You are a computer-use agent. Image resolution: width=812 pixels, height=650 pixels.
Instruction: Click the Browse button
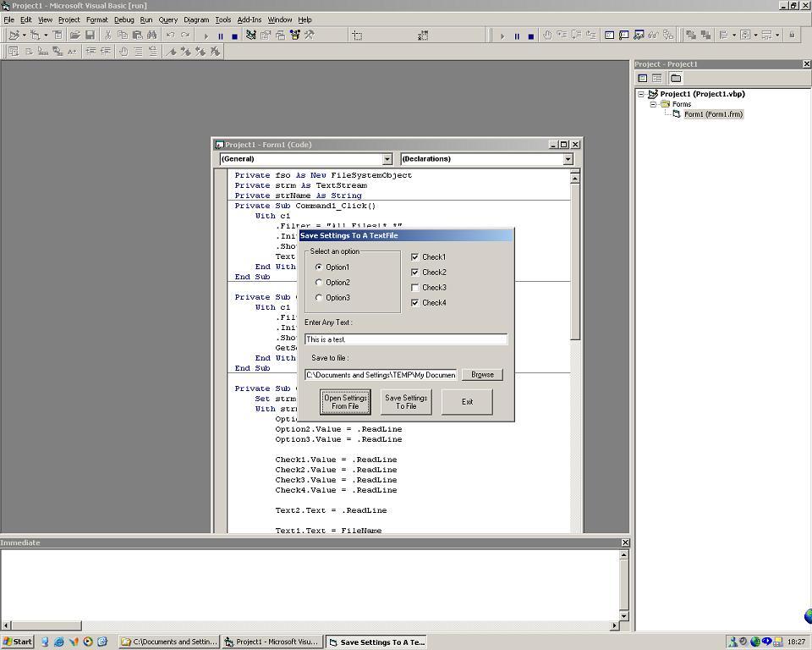point(482,374)
